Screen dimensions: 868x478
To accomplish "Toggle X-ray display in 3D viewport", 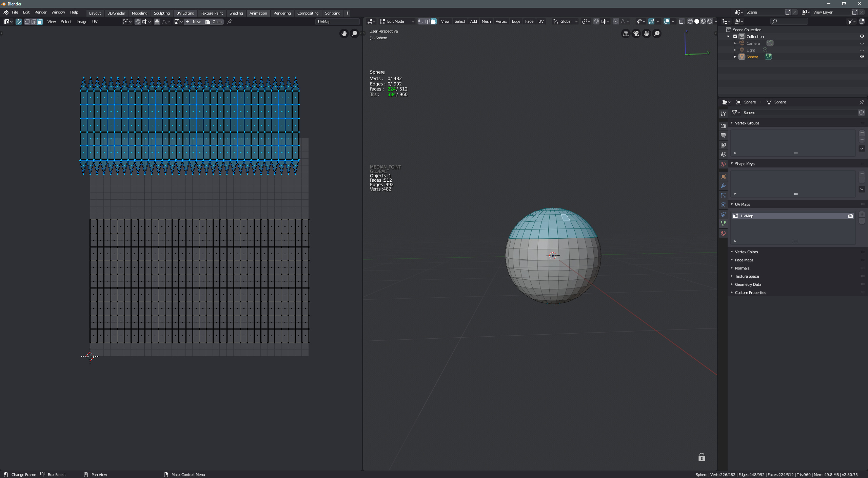I will pos(682,21).
